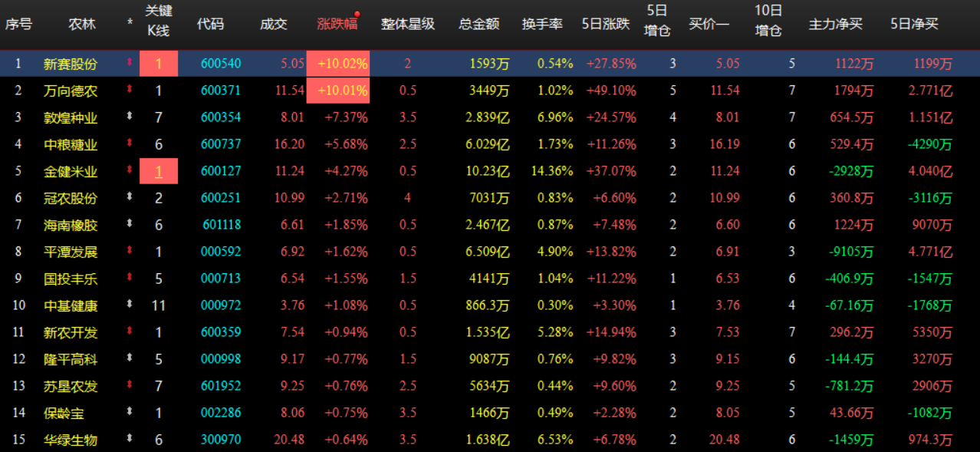Image resolution: width=980 pixels, height=452 pixels.
Task: Click stock code 600540
Action: pos(221,64)
